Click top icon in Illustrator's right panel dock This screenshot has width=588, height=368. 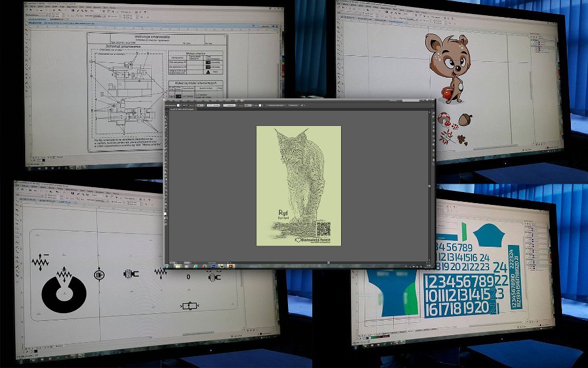[432, 114]
